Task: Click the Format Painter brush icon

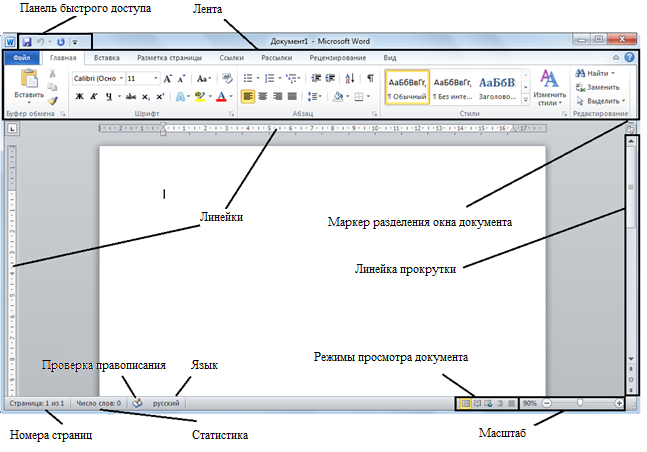Action: point(52,100)
